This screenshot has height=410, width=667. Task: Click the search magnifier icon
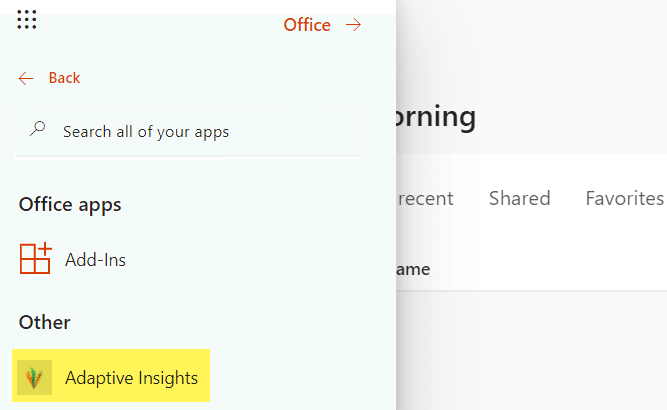pos(38,130)
